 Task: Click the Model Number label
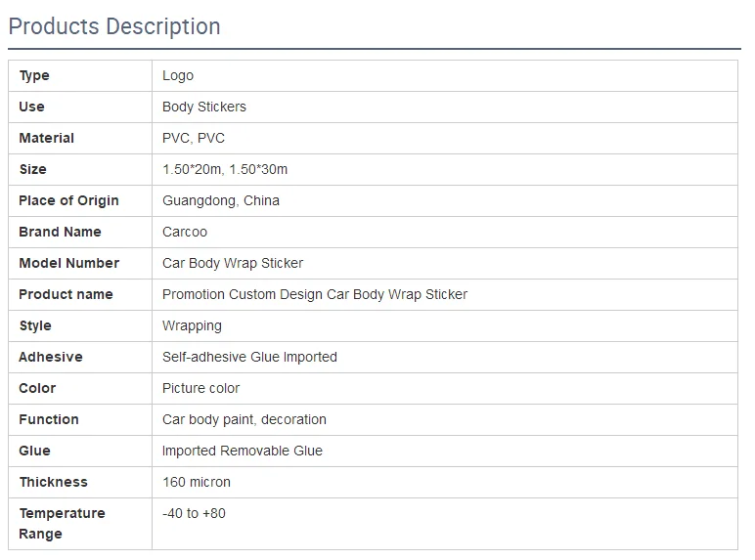[x=69, y=263]
